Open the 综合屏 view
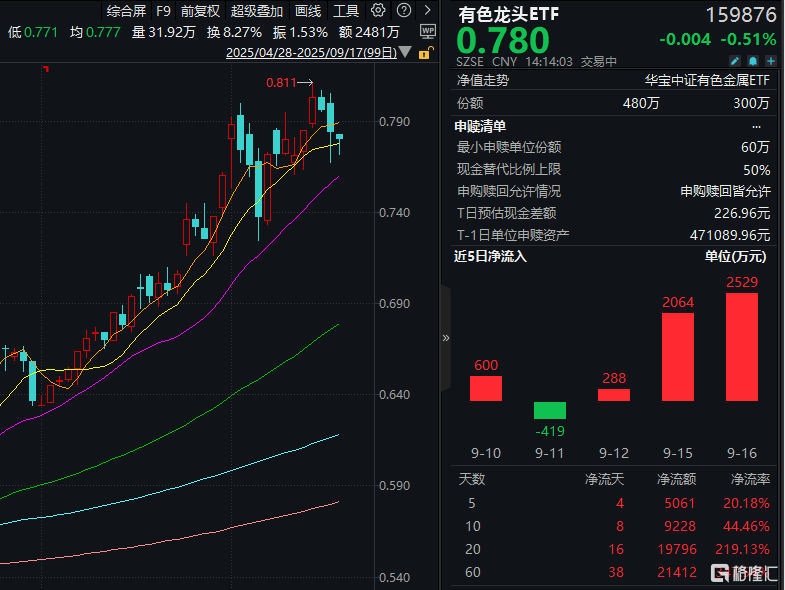Viewport: 785px width, 590px height. [x=126, y=11]
